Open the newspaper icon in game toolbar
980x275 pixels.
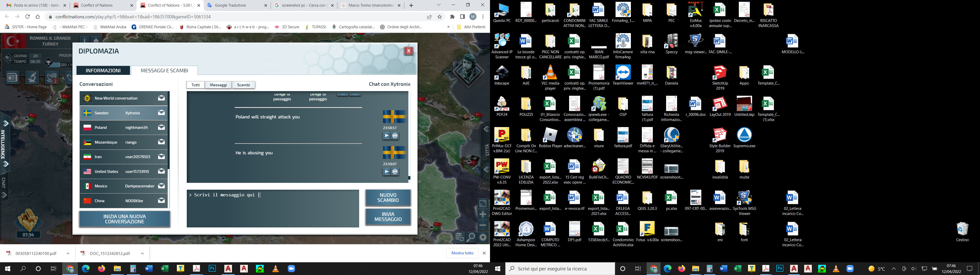tap(12, 77)
